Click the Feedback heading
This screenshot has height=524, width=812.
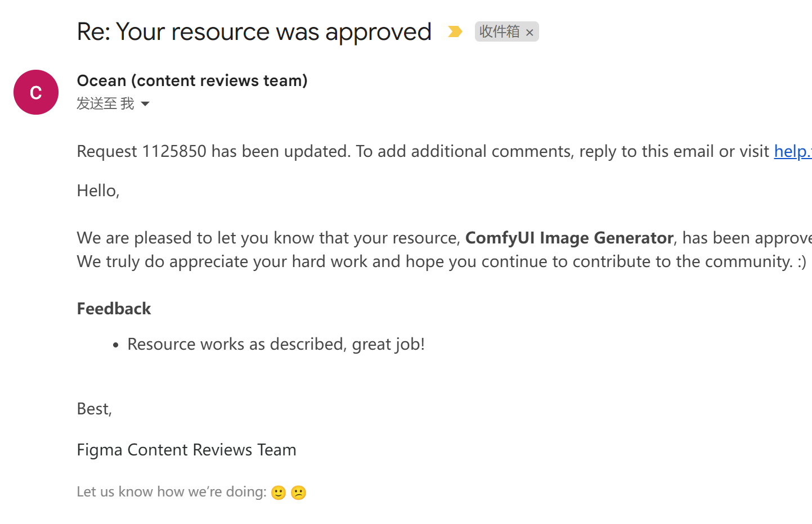click(x=114, y=309)
